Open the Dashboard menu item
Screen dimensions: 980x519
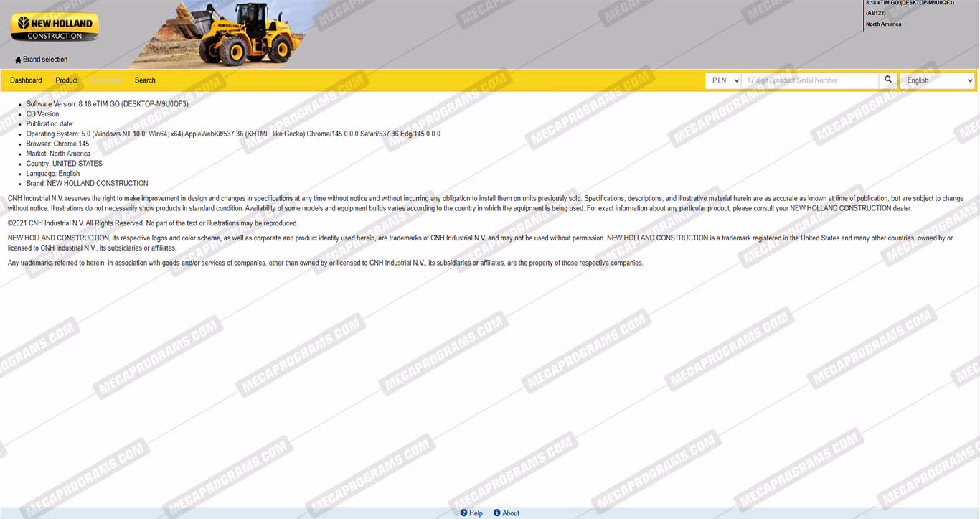[x=26, y=80]
